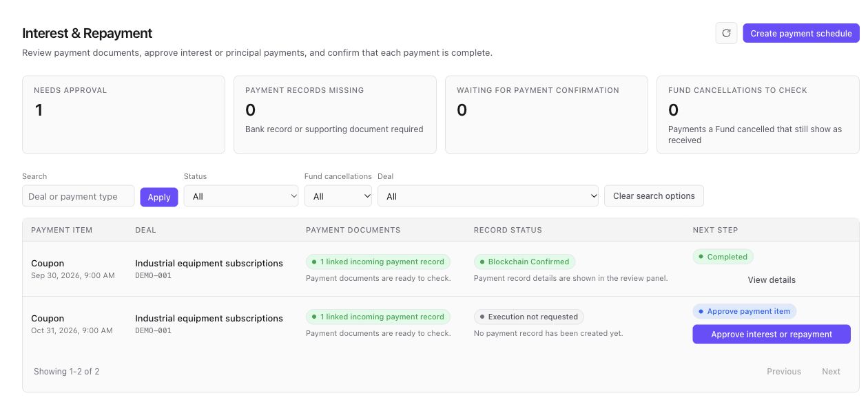Click 'Payment record details are shown in the review panel'

pos(571,278)
